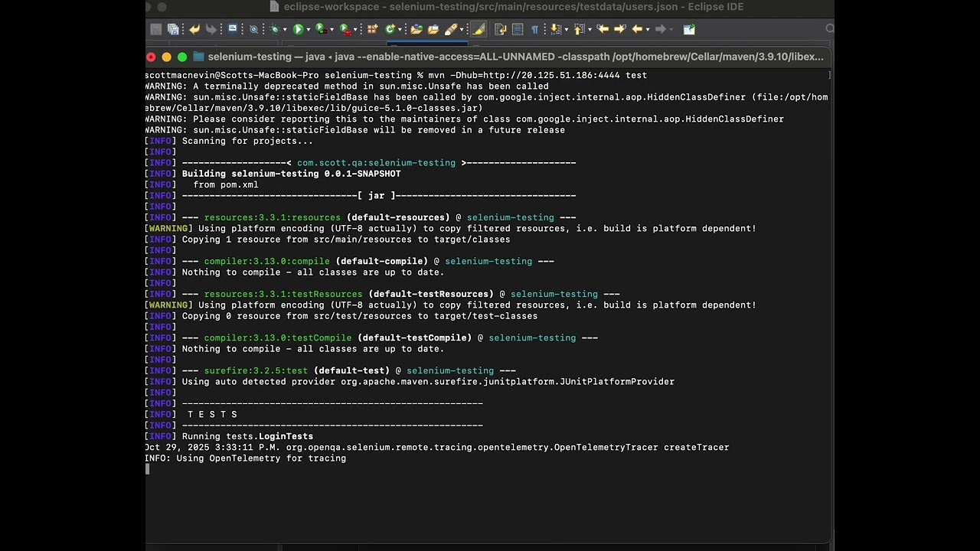Maximize the terminal with the green button

click(x=182, y=57)
